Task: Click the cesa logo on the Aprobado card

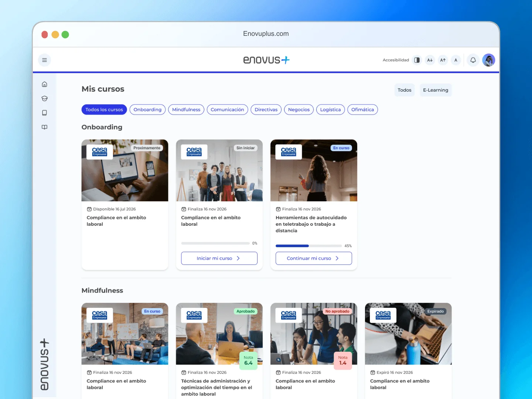Action: (194, 315)
